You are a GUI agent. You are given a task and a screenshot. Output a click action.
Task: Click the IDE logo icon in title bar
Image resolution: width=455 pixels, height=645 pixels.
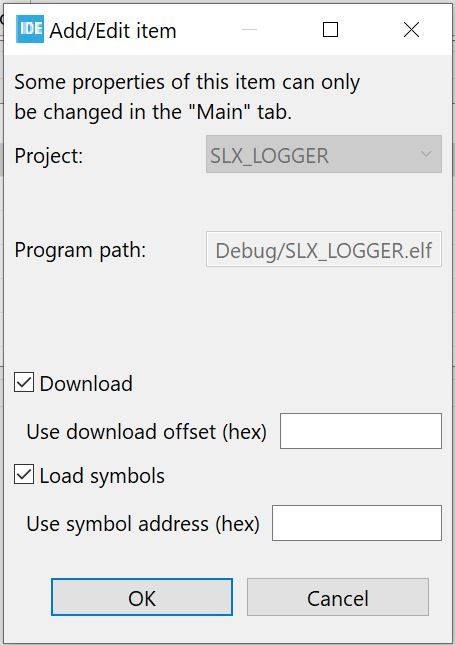(30, 29)
